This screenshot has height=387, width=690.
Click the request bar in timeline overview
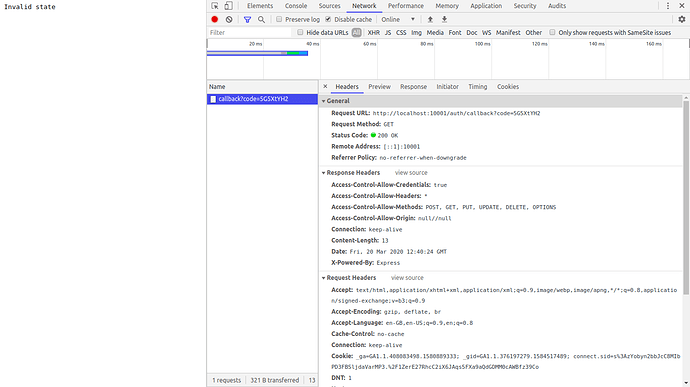tap(257, 53)
